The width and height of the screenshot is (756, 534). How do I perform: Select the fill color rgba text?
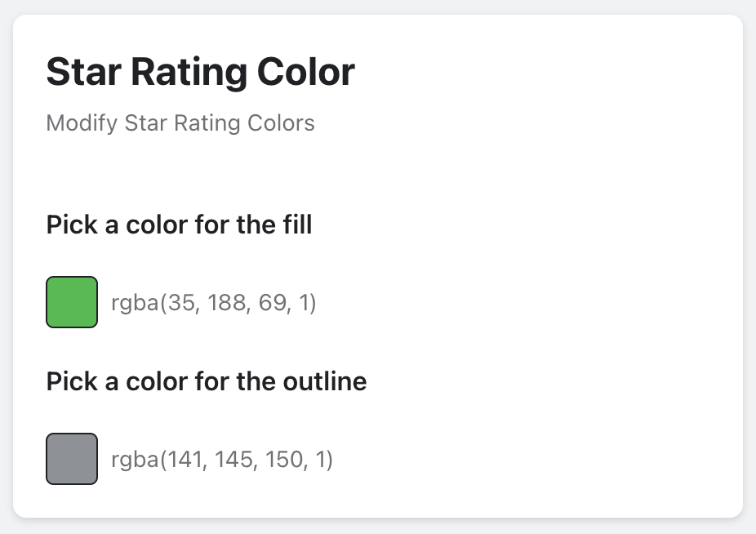pyautogui.click(x=213, y=303)
